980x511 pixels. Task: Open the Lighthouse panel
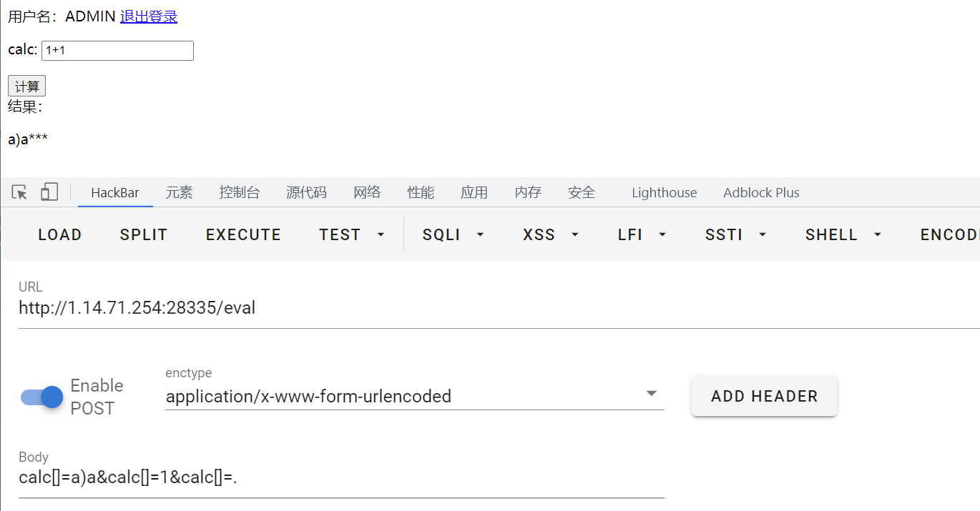pos(663,192)
